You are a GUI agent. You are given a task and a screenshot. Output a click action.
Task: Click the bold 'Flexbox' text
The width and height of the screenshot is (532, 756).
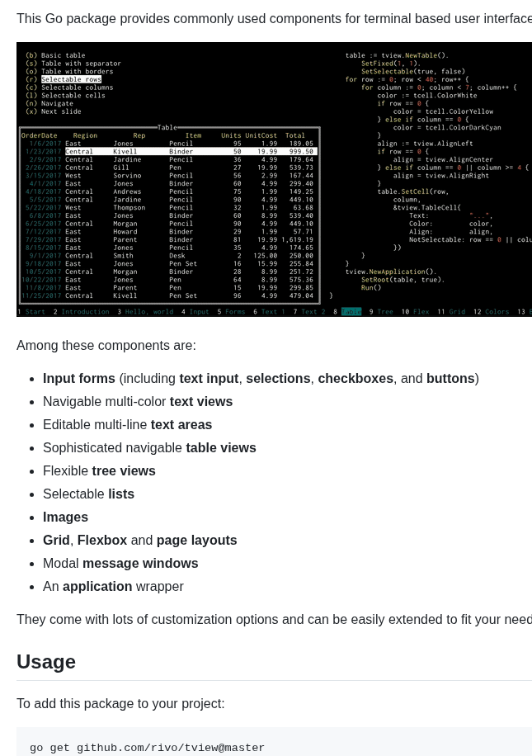click(x=102, y=541)
